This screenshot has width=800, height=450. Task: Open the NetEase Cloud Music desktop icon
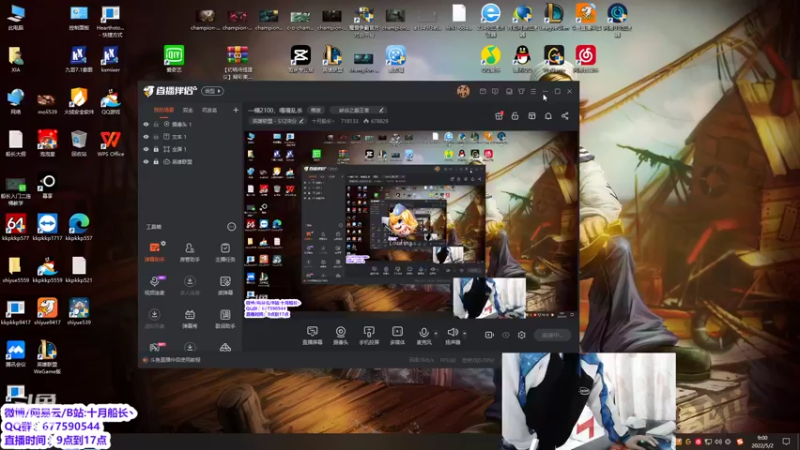coord(585,59)
